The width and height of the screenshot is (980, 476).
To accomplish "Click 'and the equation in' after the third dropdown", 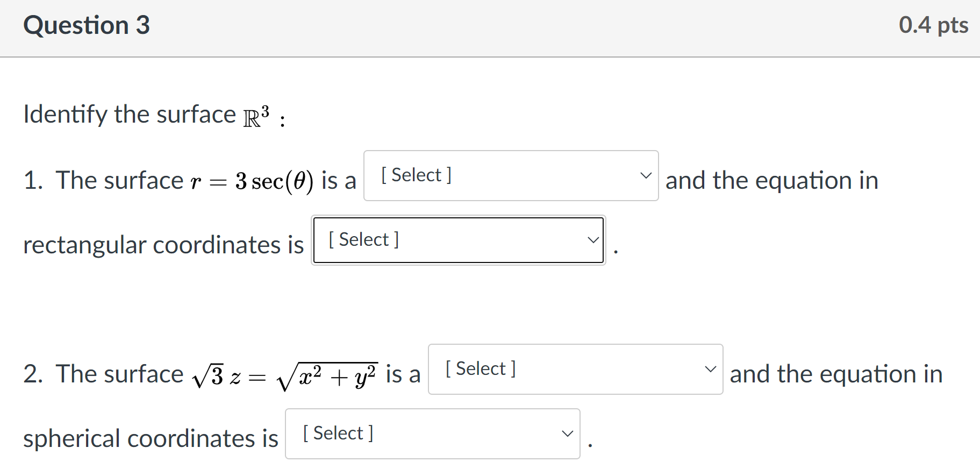I will [836, 374].
